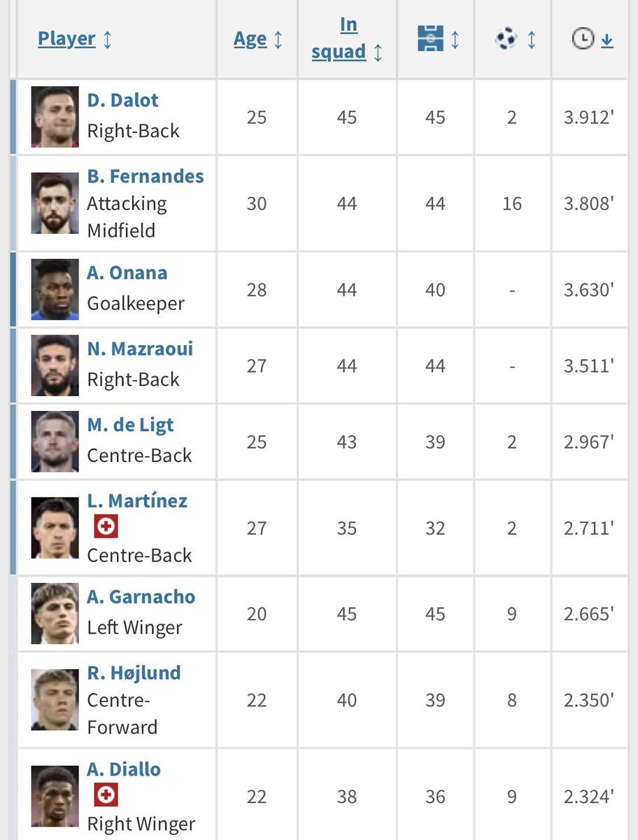Sort by matches played pitch icon
638x840 pixels.
click(430, 38)
